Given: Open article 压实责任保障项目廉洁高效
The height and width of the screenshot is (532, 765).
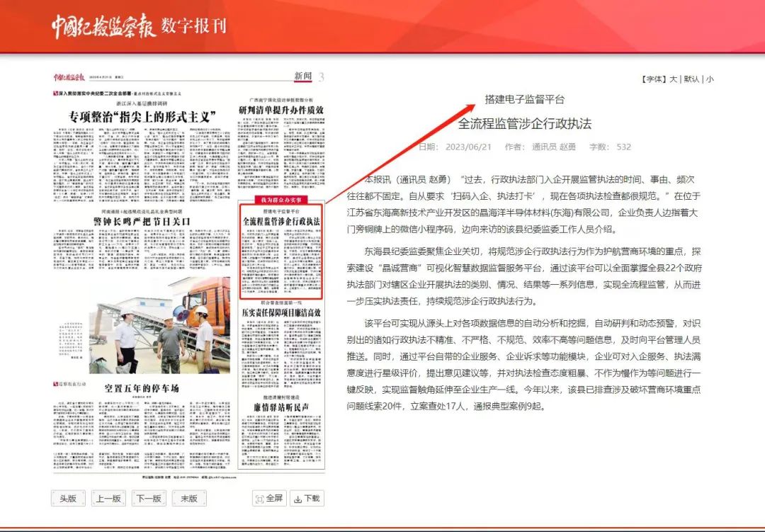Looking at the screenshot, I should click(281, 312).
